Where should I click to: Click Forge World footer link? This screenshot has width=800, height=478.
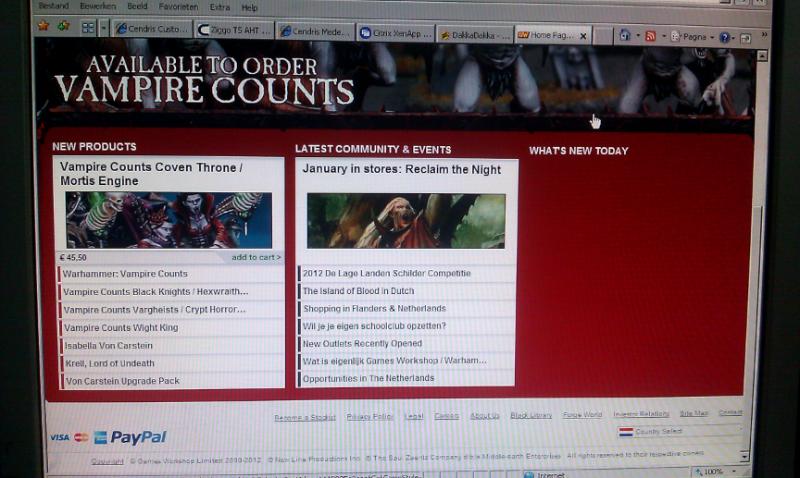(x=582, y=415)
